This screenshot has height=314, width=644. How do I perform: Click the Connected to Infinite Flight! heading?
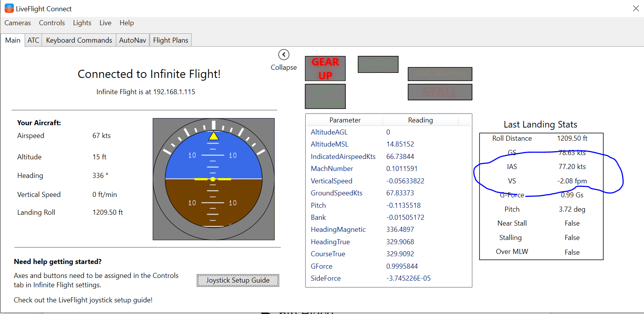pos(149,74)
